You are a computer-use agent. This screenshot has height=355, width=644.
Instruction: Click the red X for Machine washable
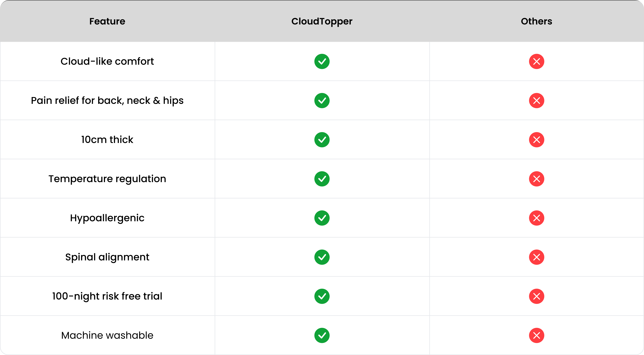point(536,335)
